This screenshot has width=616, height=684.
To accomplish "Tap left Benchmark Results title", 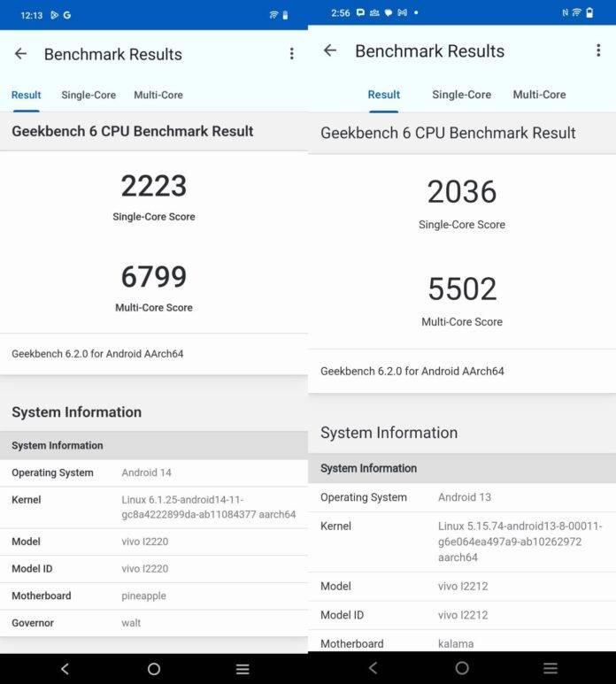I will tap(113, 54).
